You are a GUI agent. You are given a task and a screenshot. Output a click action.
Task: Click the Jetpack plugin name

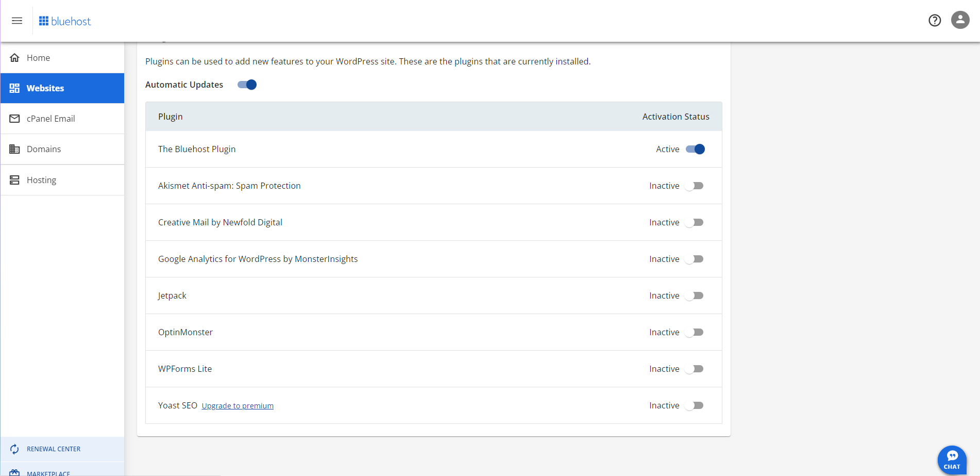click(172, 296)
